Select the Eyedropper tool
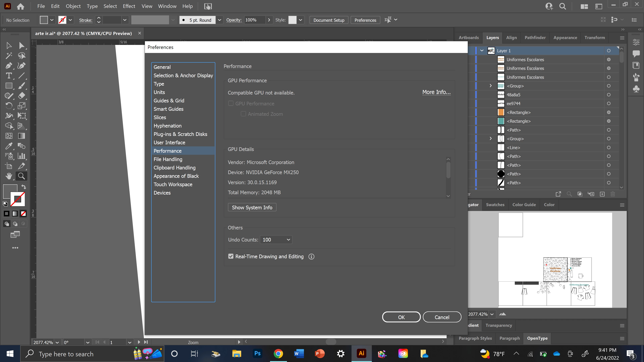This screenshot has width=644, height=362. coord(9,146)
